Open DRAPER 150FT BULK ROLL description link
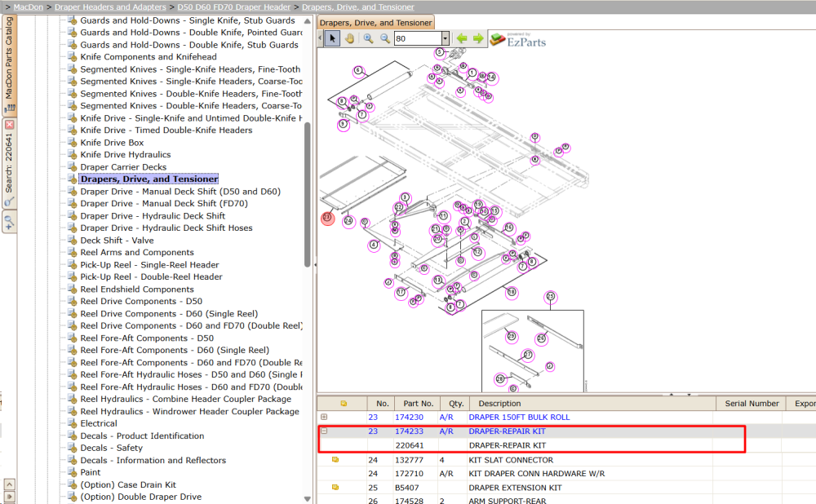The image size is (816, 504). click(x=519, y=417)
